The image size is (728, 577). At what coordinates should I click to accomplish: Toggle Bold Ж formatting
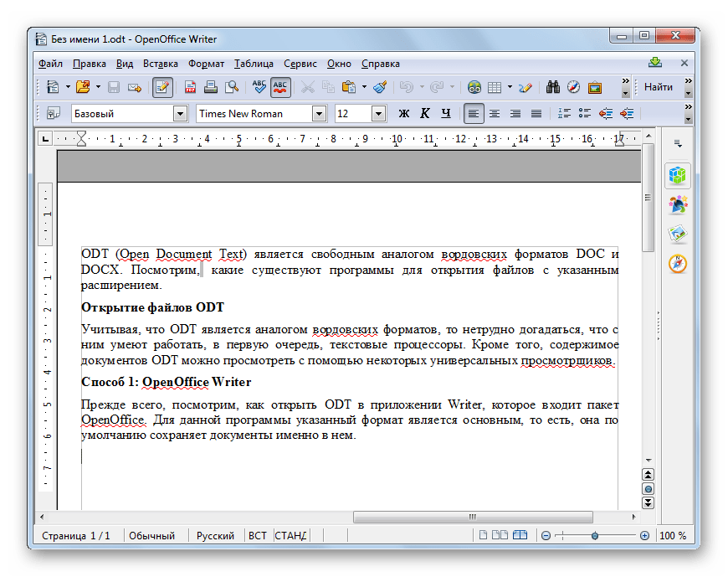point(404,113)
